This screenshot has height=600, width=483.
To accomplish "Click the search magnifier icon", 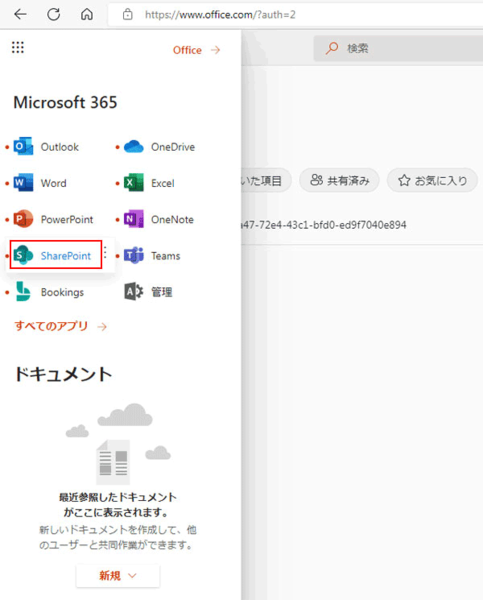I will click(x=332, y=48).
